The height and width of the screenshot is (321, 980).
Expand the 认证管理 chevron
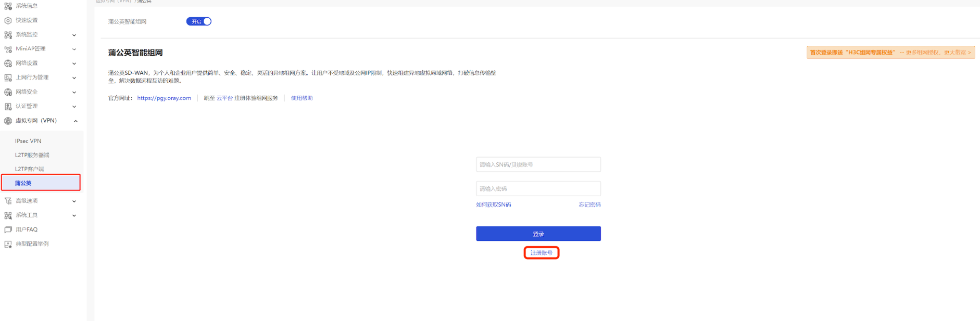74,107
